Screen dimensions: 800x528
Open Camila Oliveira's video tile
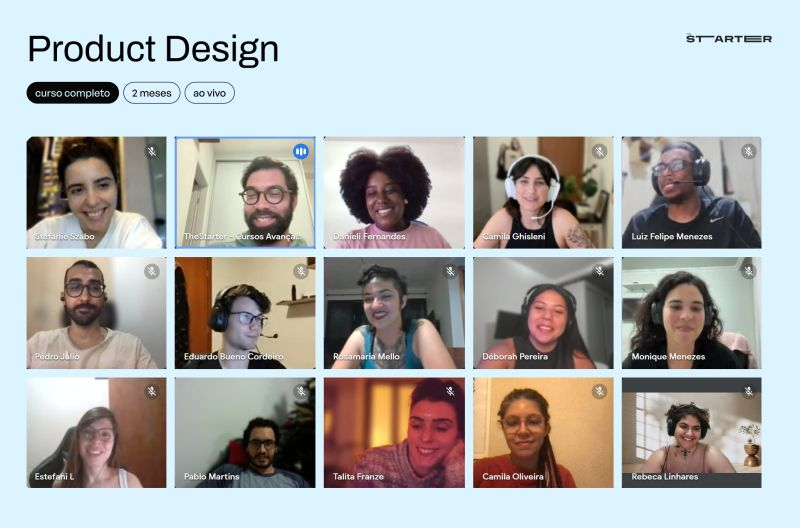pos(543,433)
